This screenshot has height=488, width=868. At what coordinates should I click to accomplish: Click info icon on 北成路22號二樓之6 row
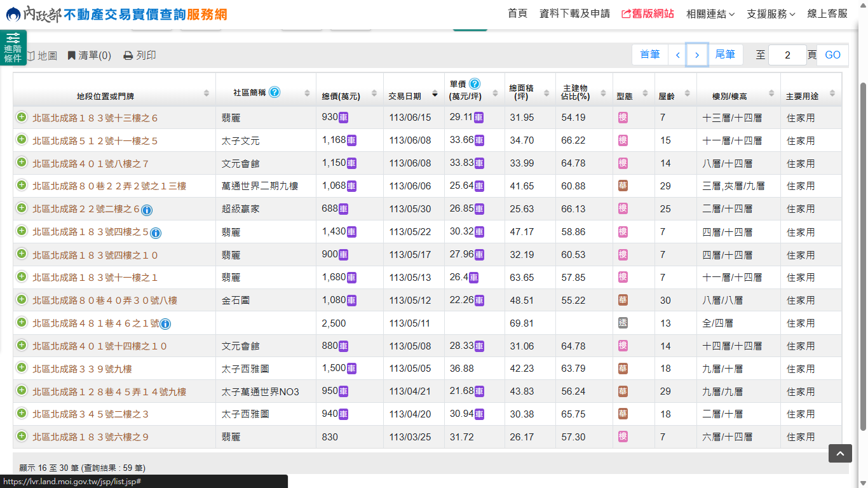pyautogui.click(x=147, y=210)
